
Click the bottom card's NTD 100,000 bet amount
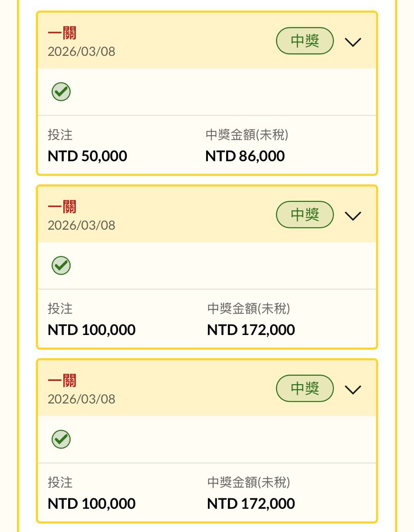[91, 504]
